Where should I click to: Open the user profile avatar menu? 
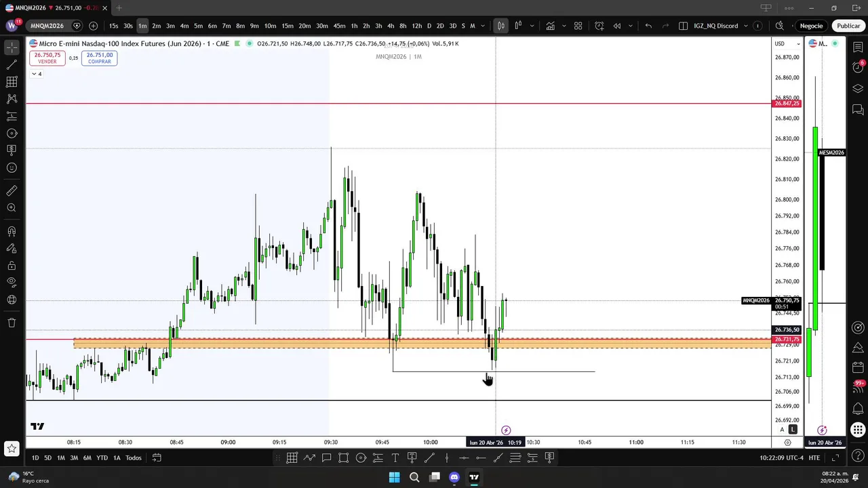click(x=12, y=26)
